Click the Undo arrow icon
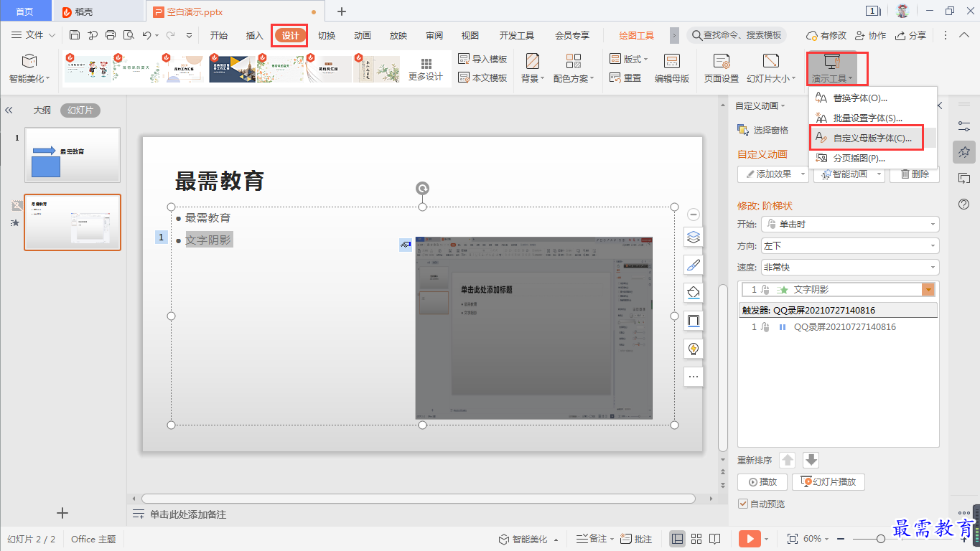 pyautogui.click(x=146, y=35)
